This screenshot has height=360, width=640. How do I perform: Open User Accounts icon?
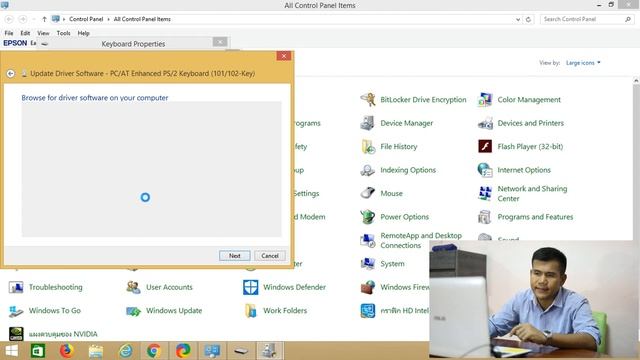click(x=133, y=287)
